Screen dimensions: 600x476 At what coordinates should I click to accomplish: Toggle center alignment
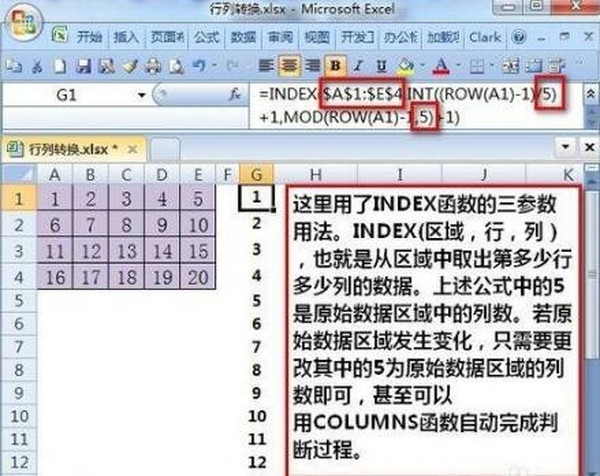click(x=289, y=66)
